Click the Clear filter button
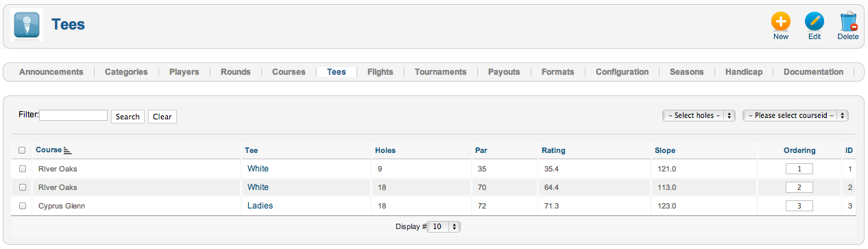The height and width of the screenshot is (249, 868). click(162, 117)
